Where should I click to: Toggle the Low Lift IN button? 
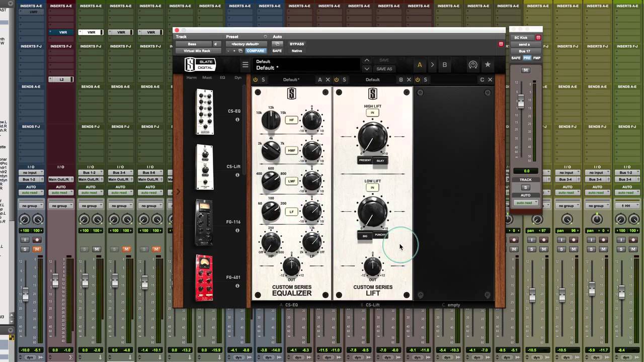click(372, 188)
